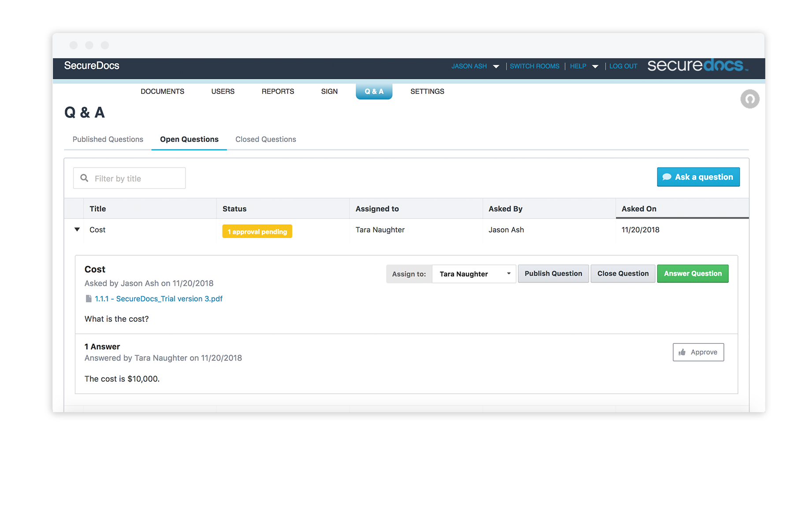Open the Documents navigation tab
812x525 pixels.
[x=162, y=91]
